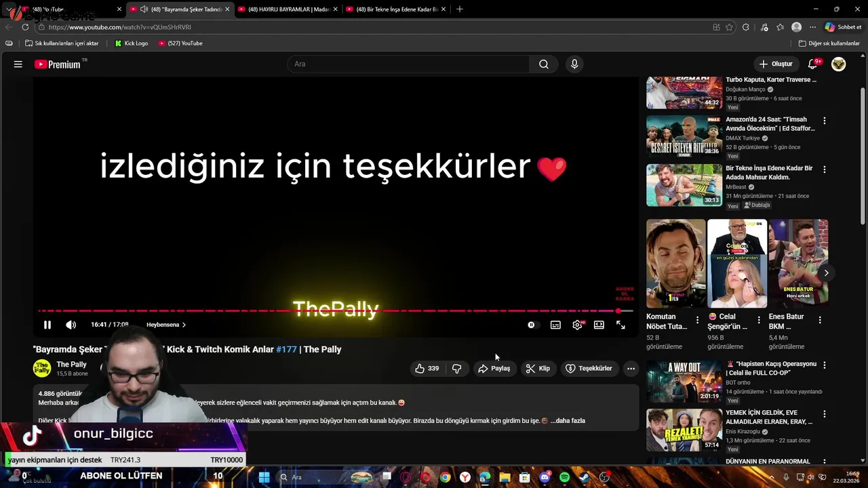This screenshot has width=868, height=488.
Task: Open Diğer sık kullanılanlar folder
Action: coord(829,43)
